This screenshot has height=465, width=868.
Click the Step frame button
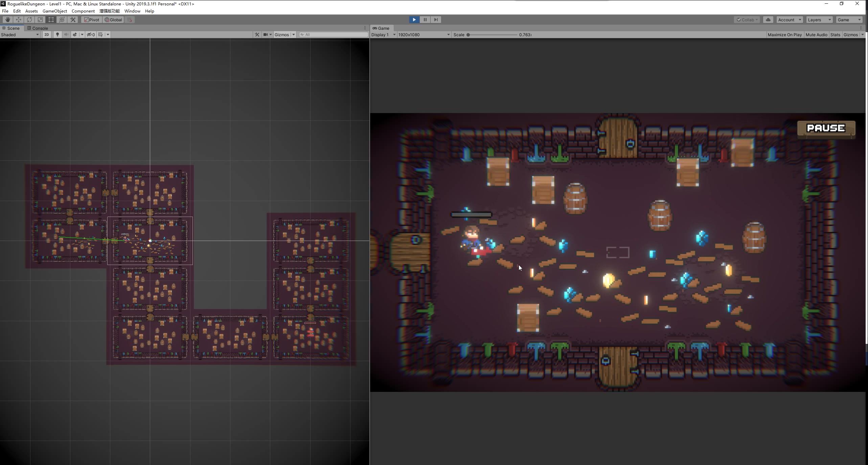pyautogui.click(x=436, y=20)
